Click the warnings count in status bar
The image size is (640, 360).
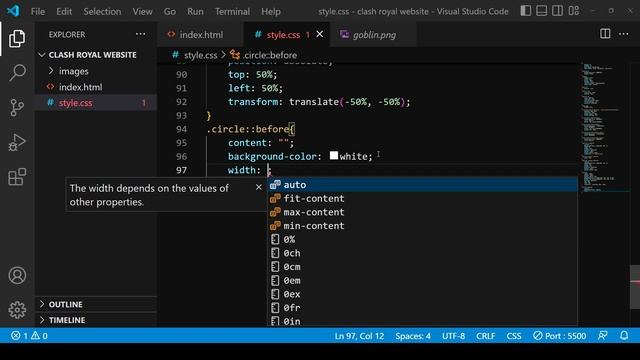point(40,336)
